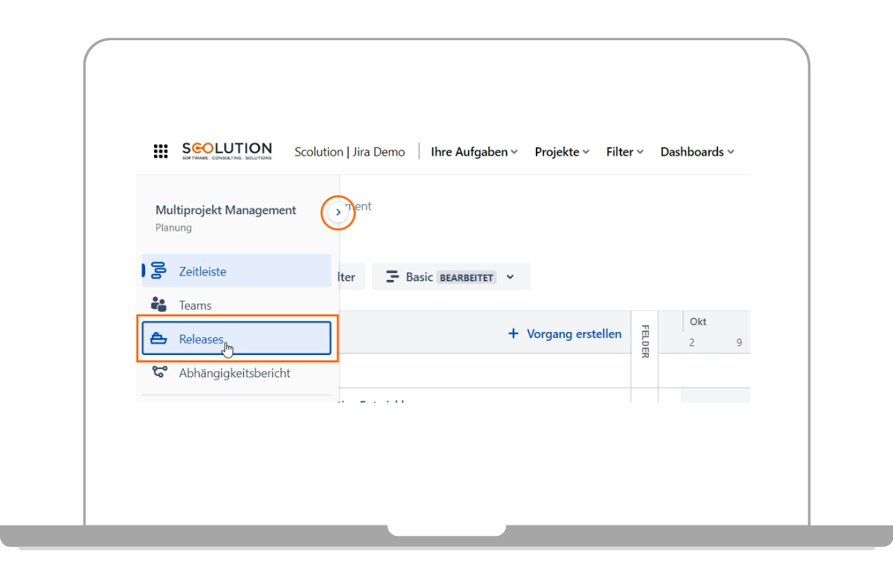Select date 9 in the timeline header

tap(739, 343)
